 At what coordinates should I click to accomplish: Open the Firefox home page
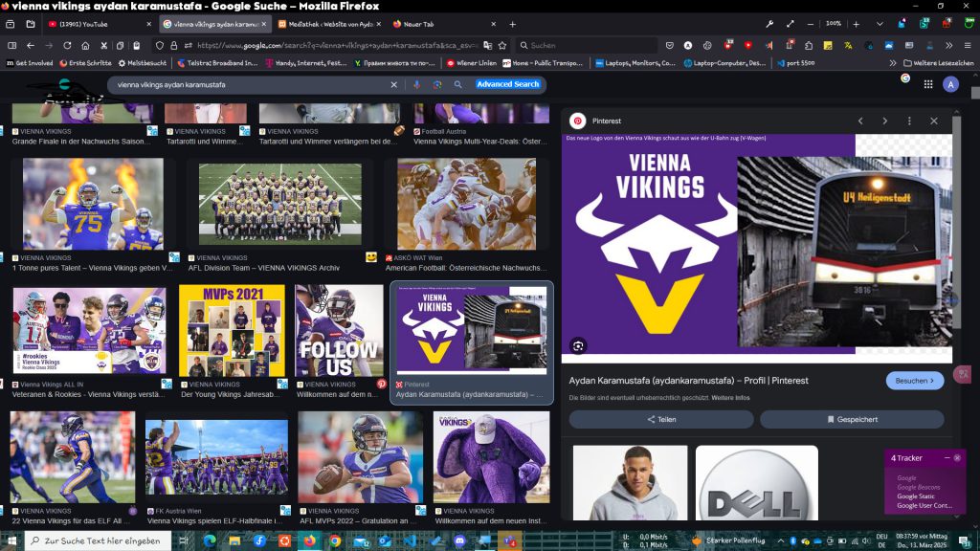point(85,46)
